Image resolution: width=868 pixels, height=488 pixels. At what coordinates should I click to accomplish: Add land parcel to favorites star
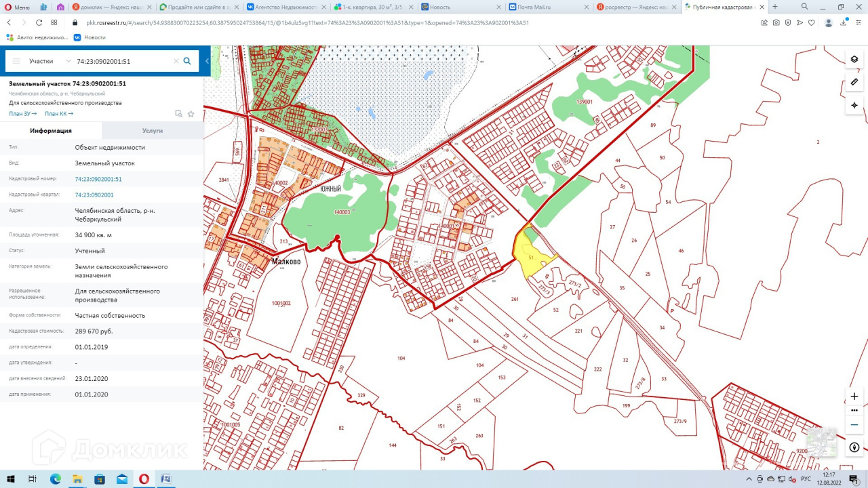[191, 114]
